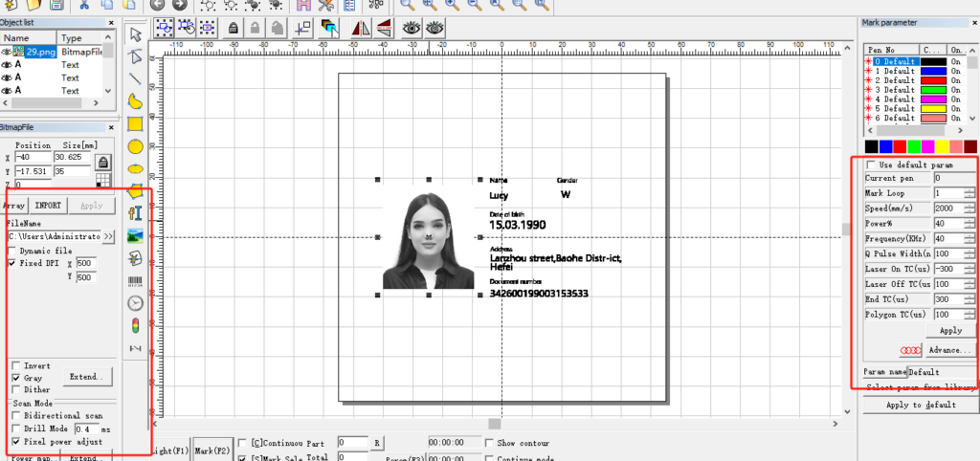Viewport: 980px width, 461px height.
Task: Select the Circle drawing tool
Action: tap(135, 146)
